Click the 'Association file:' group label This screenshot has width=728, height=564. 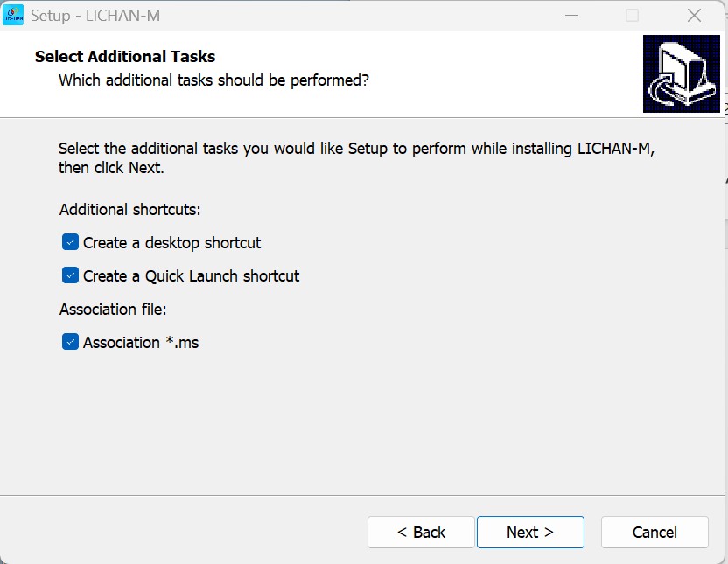point(113,310)
